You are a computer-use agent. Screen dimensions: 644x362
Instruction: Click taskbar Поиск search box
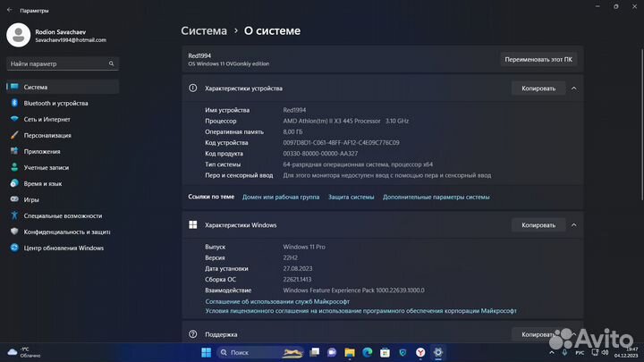[x=259, y=352]
